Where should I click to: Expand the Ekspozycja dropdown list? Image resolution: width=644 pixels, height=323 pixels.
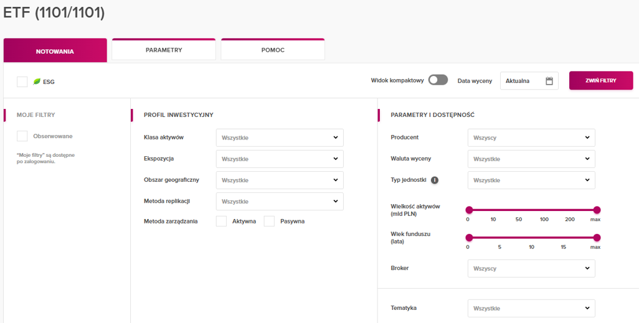[x=280, y=159]
